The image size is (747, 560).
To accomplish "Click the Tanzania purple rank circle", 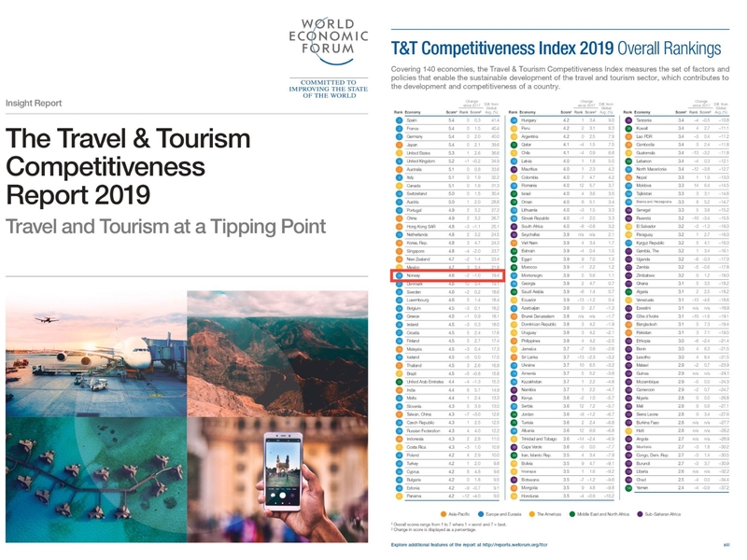I will point(628,120).
